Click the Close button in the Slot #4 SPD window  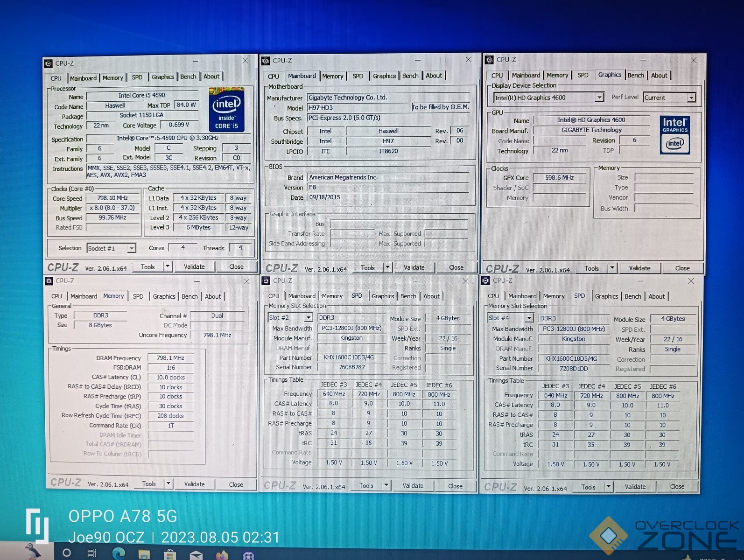tap(677, 486)
